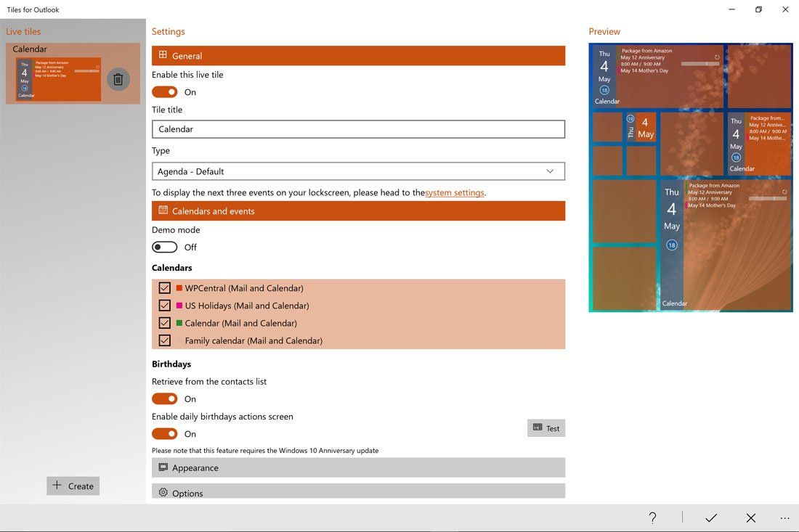Toggle off Enable this live tile
The height and width of the screenshot is (532, 799).
pyautogui.click(x=164, y=91)
